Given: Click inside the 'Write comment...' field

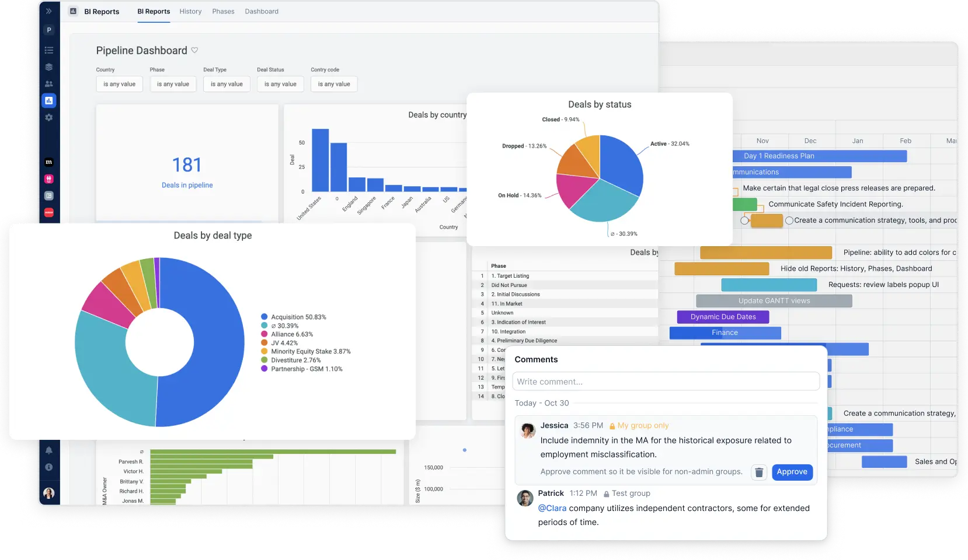Looking at the screenshot, I should coord(666,381).
